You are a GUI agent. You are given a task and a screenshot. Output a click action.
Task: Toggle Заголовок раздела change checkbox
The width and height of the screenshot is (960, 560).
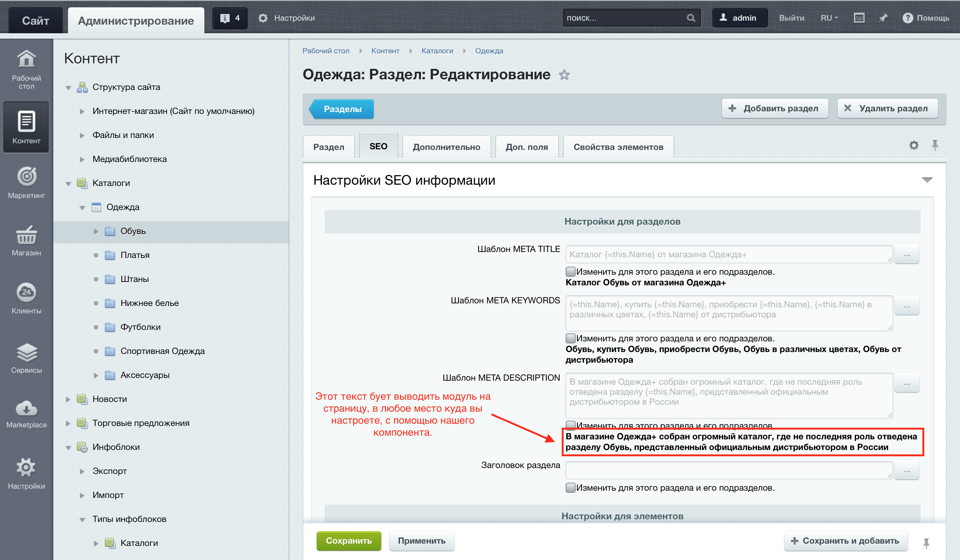pos(570,488)
